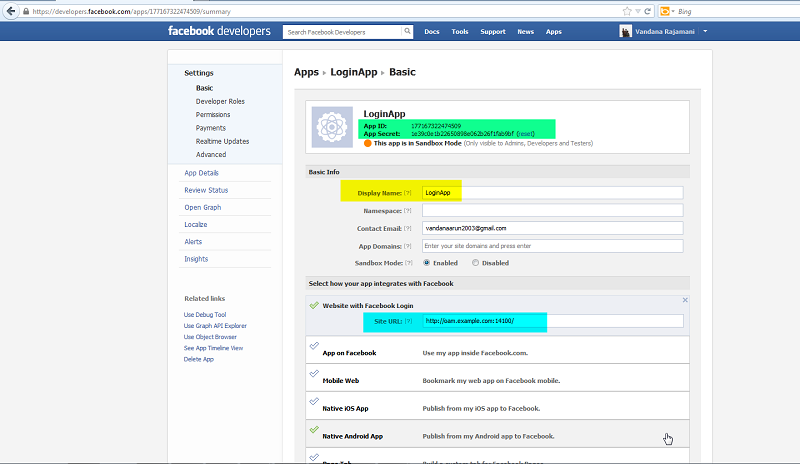Click checkmark beside Website with Facebook Login
This screenshot has height=464, width=800.
314,305
